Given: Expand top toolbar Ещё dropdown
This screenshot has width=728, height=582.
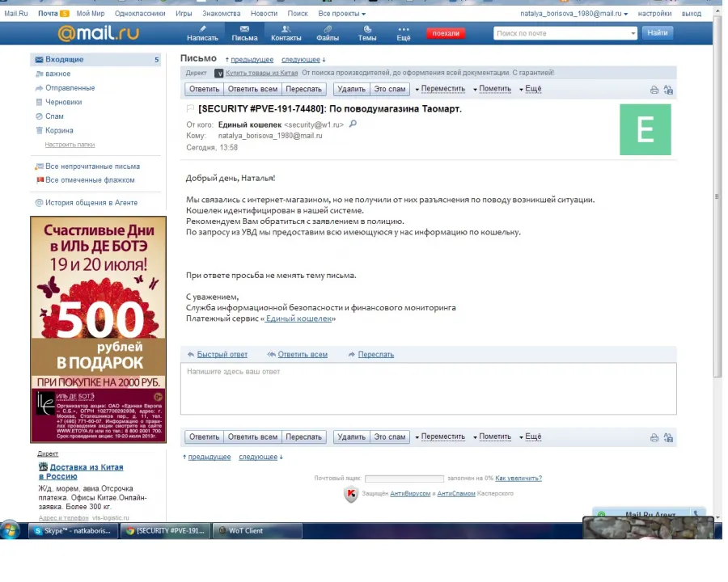Looking at the screenshot, I should pos(530,89).
